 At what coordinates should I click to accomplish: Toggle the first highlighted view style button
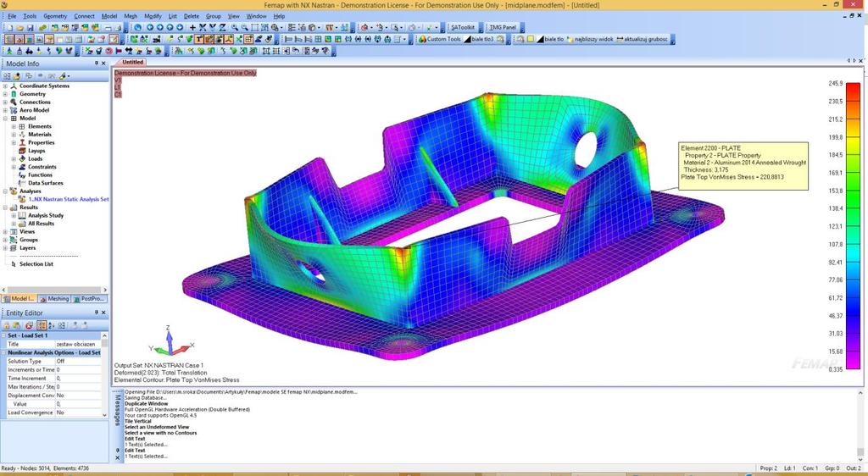point(8,39)
